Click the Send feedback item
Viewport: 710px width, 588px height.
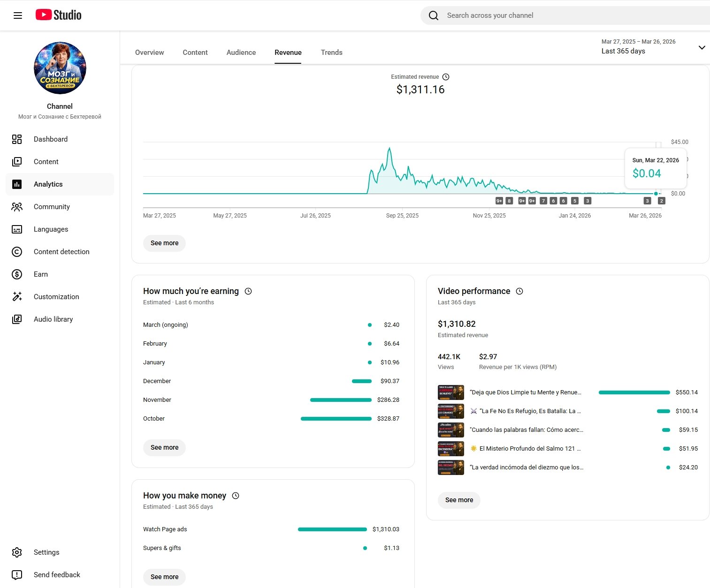pyautogui.click(x=57, y=575)
